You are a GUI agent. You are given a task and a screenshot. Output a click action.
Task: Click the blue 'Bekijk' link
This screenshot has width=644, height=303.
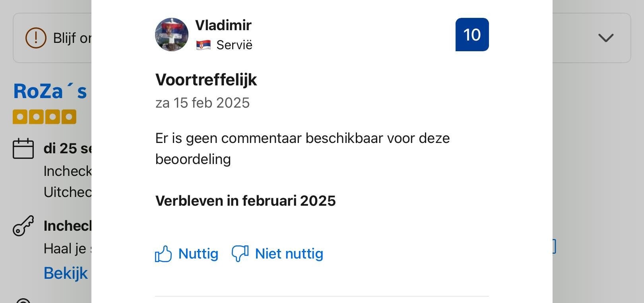pos(66,273)
